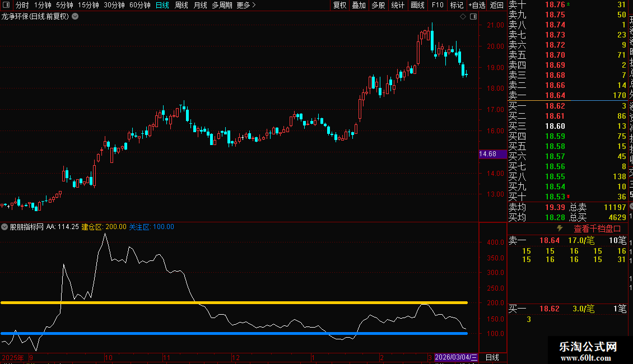Click the lightning bolt icon beside 查看千档盘口
The image size is (633, 364).
(x=559, y=228)
